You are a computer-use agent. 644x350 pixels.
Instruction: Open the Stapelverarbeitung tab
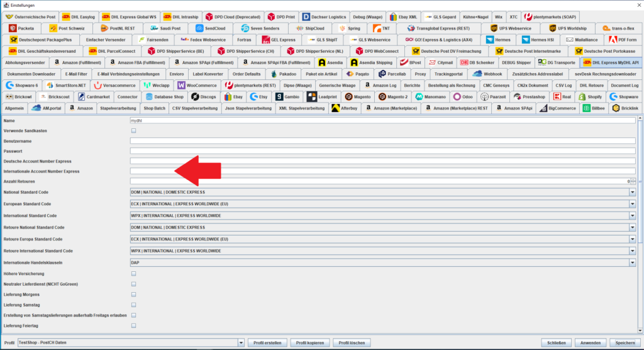click(118, 108)
